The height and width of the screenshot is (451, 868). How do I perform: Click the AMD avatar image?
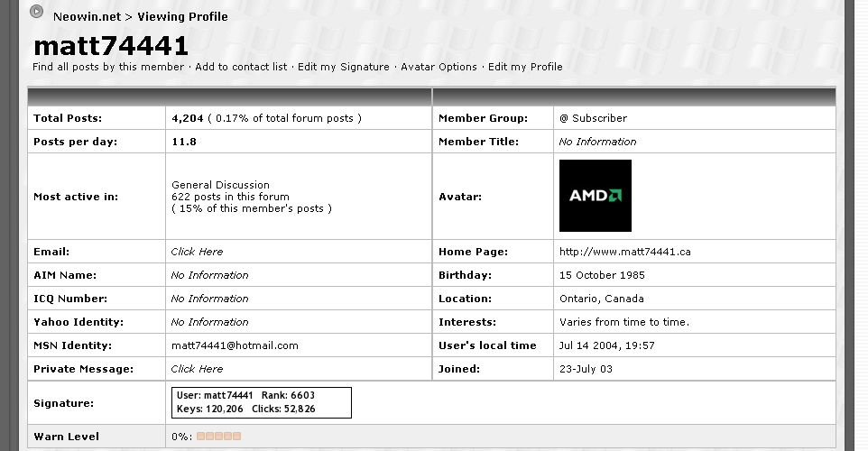596,196
